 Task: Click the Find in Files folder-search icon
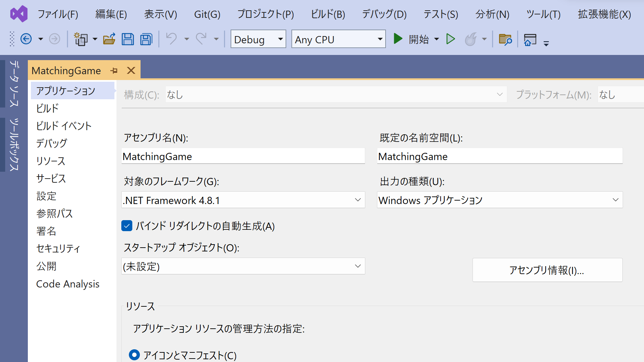(505, 39)
